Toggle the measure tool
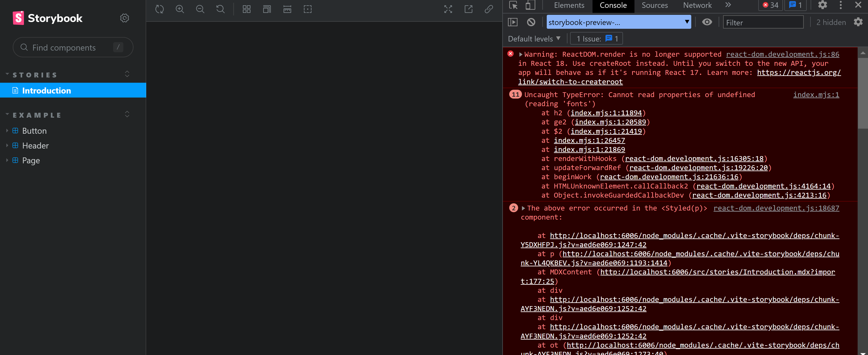 pos(287,9)
